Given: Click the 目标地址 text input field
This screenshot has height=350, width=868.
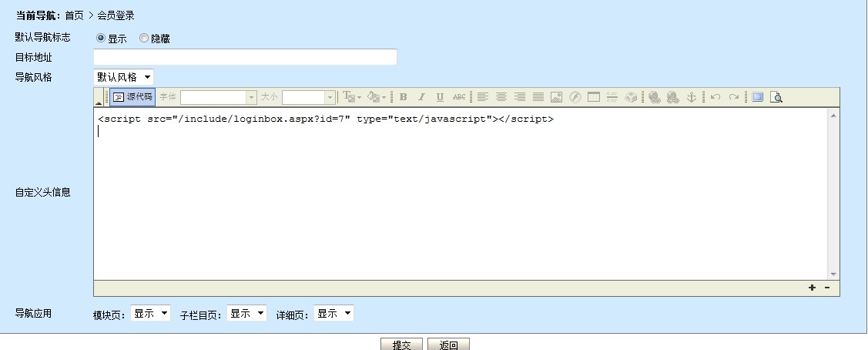Looking at the screenshot, I should [x=245, y=57].
